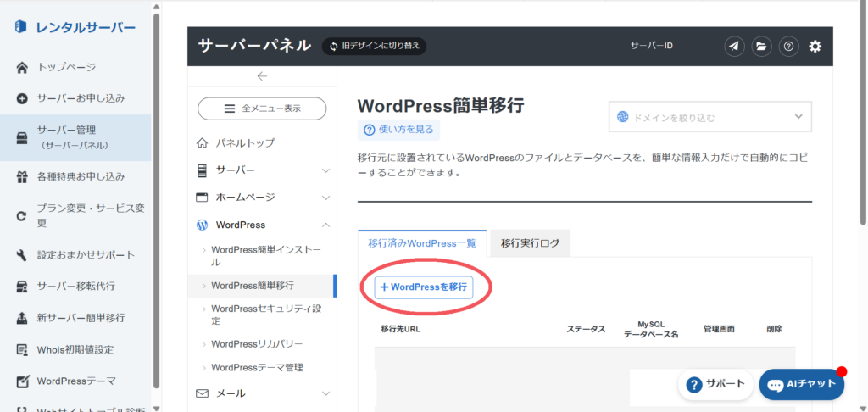Click the gift icon beside 各種特典お申し込み

point(21,178)
